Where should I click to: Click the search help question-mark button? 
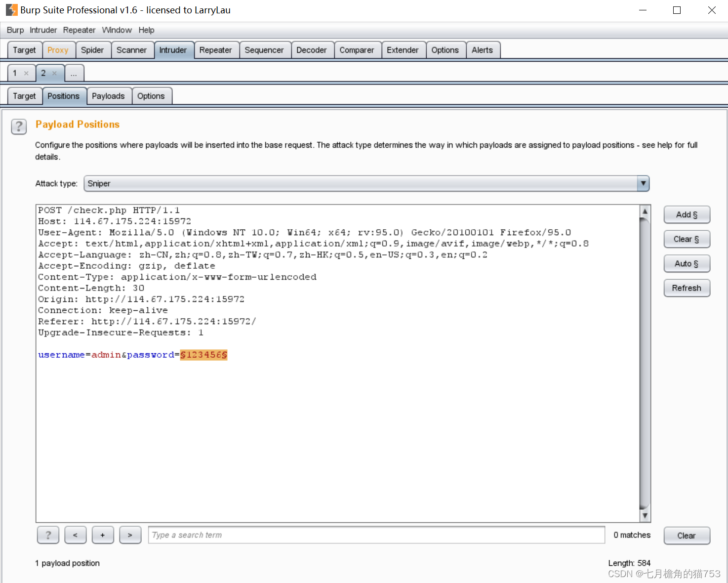tap(48, 535)
